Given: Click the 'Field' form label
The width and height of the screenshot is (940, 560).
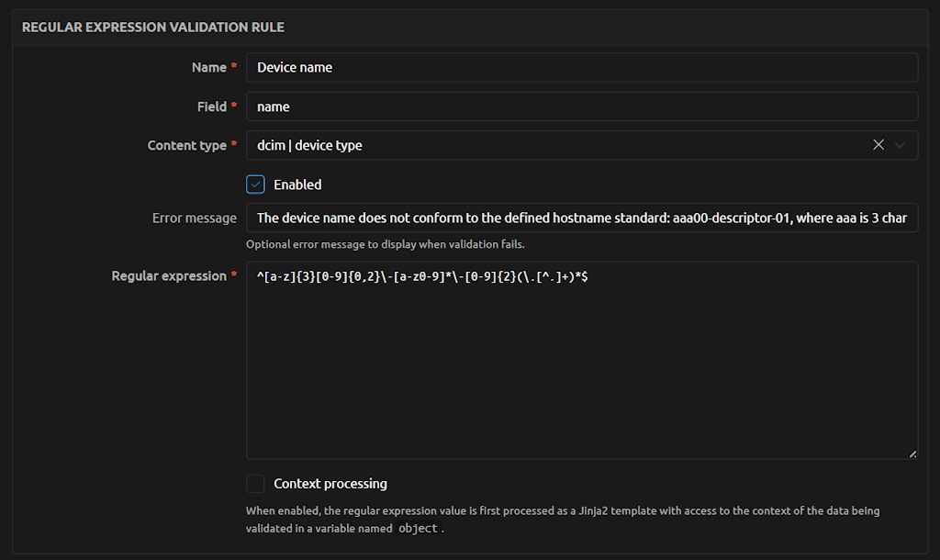Looking at the screenshot, I should [211, 106].
